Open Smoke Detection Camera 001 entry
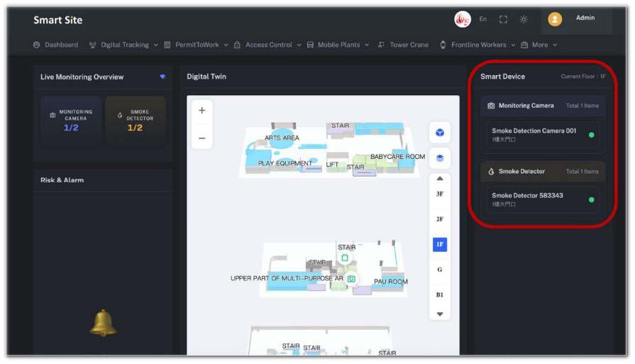This screenshot has width=635, height=364. click(543, 135)
